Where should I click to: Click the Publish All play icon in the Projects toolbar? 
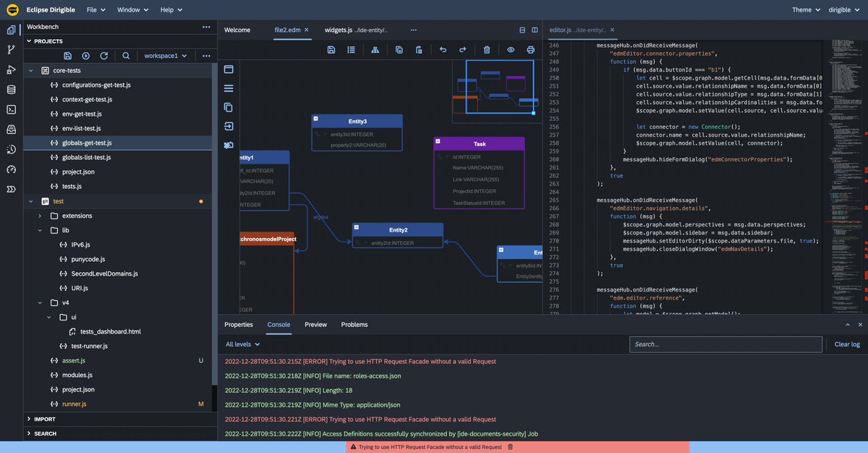(x=85, y=56)
